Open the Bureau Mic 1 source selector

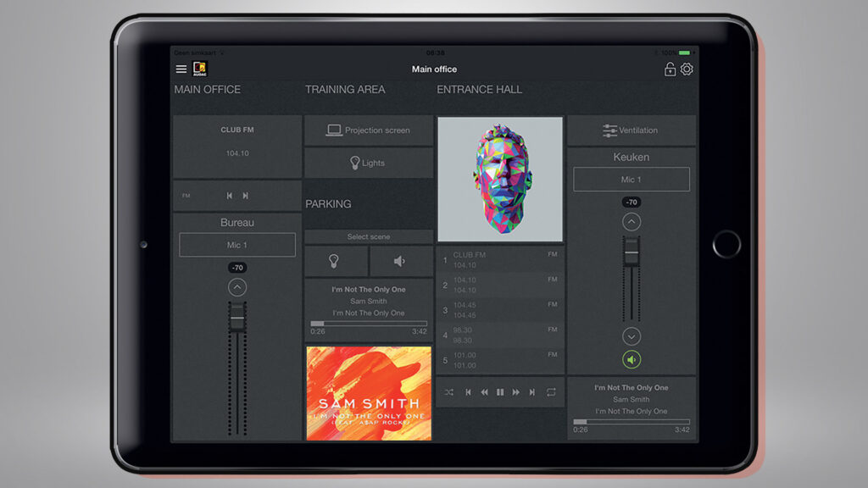pyautogui.click(x=237, y=245)
